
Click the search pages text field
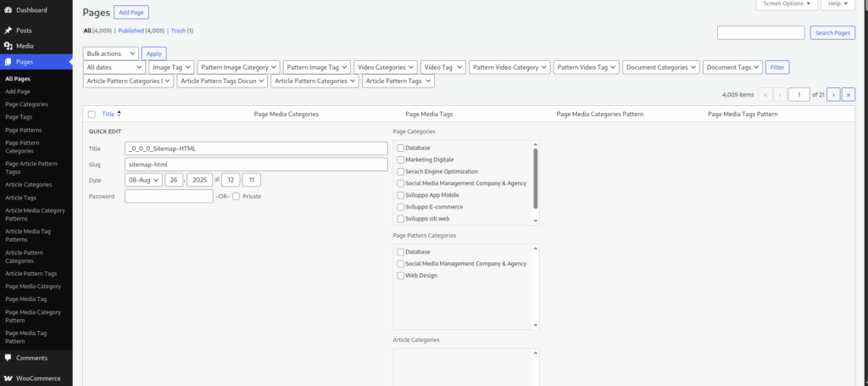(x=761, y=33)
